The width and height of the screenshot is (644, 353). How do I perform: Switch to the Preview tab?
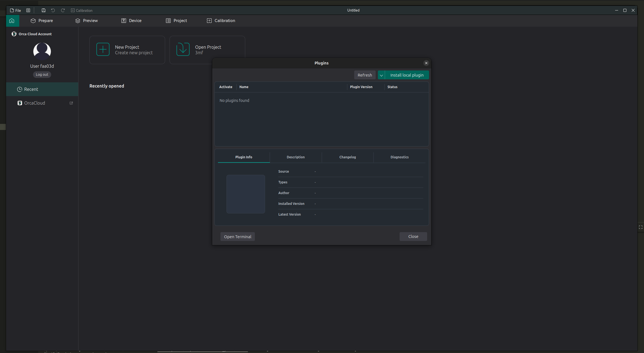pyautogui.click(x=87, y=21)
